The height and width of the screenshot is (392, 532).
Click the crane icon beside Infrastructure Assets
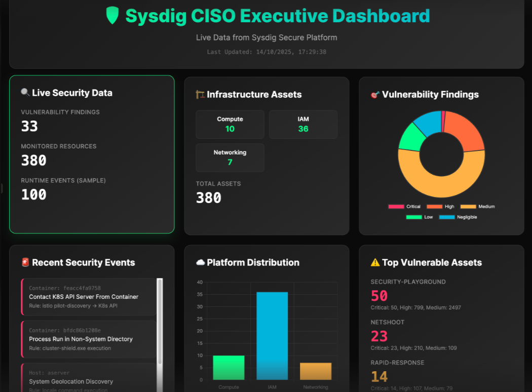click(200, 94)
